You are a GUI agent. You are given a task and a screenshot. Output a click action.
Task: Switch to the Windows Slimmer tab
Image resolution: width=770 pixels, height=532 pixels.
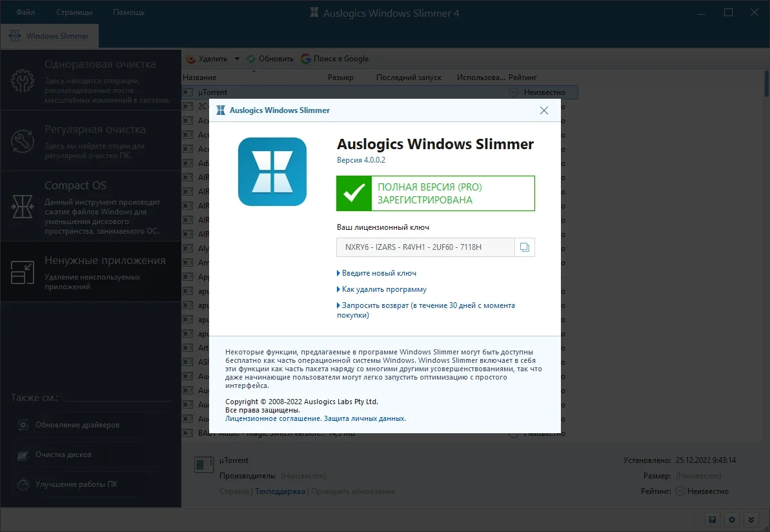pos(50,36)
